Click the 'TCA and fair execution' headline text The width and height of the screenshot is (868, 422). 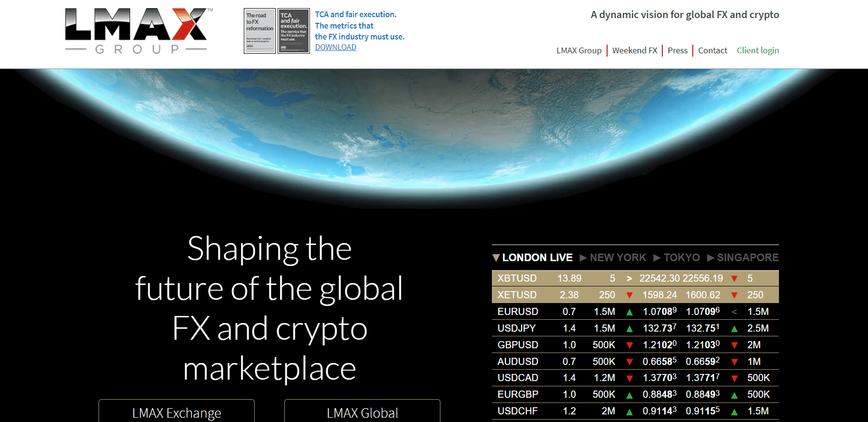click(x=359, y=26)
